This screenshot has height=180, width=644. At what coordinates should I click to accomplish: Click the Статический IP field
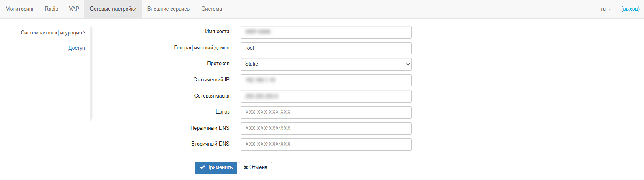(x=326, y=80)
